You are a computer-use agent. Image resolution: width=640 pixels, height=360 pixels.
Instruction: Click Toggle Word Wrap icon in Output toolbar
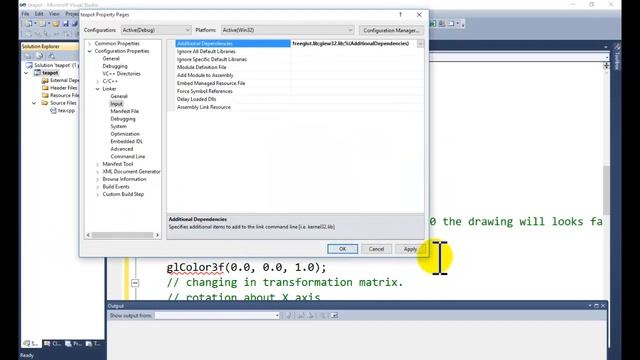(x=334, y=316)
